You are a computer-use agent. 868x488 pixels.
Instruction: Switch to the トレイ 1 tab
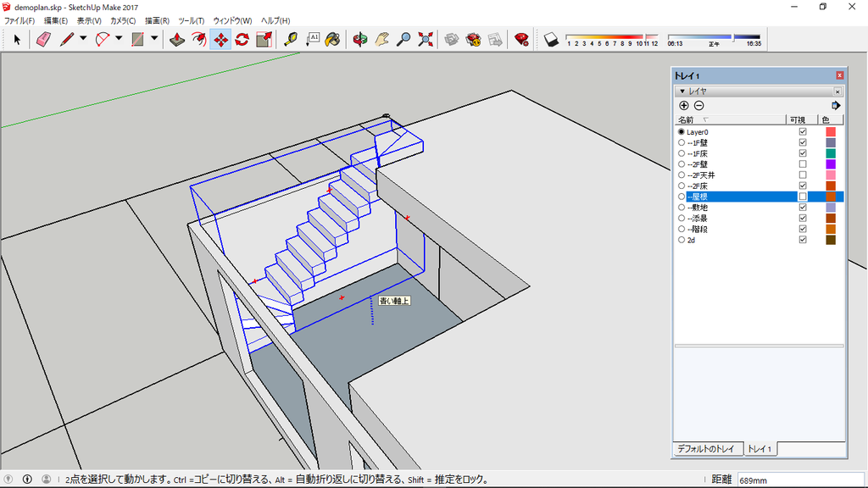point(759,449)
